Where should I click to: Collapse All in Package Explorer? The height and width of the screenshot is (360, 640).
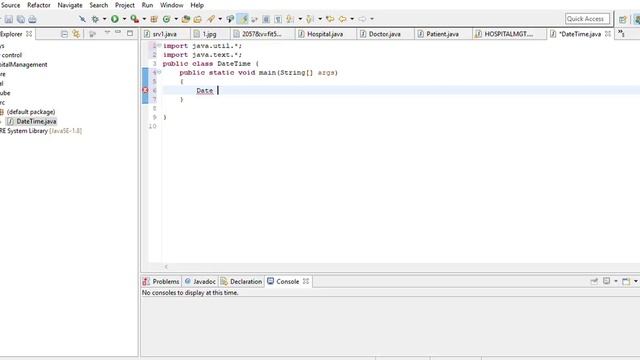click(64, 34)
